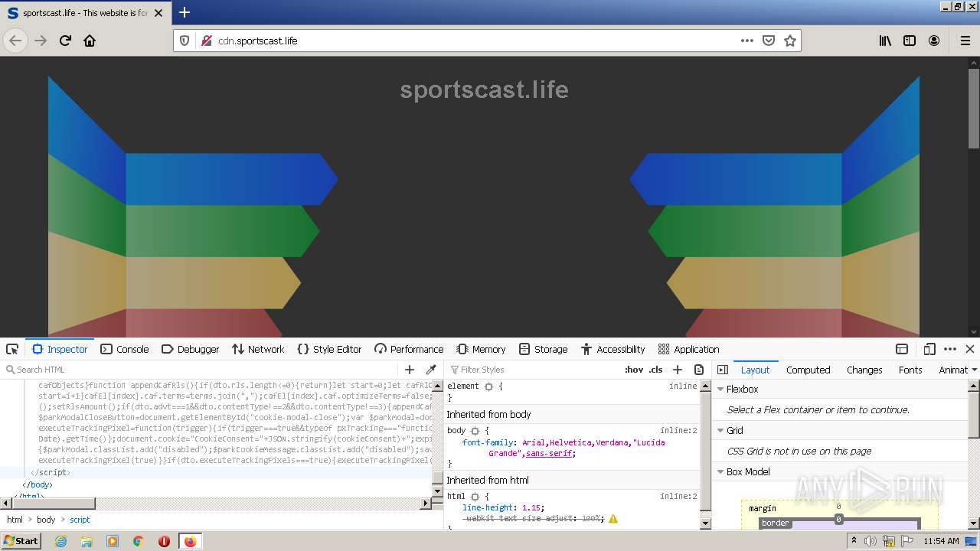Click the Filter Styles input
Viewport: 980px width, 551px height.
tap(534, 370)
